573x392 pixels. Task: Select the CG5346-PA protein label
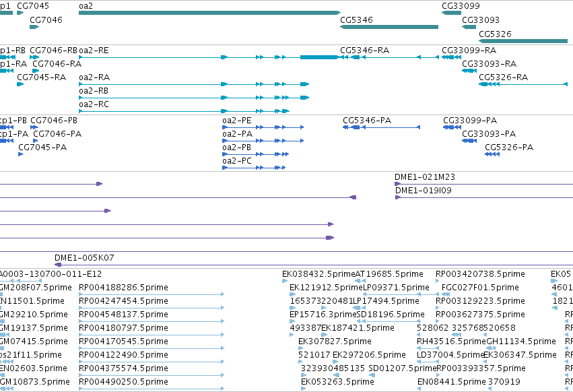[367, 121]
